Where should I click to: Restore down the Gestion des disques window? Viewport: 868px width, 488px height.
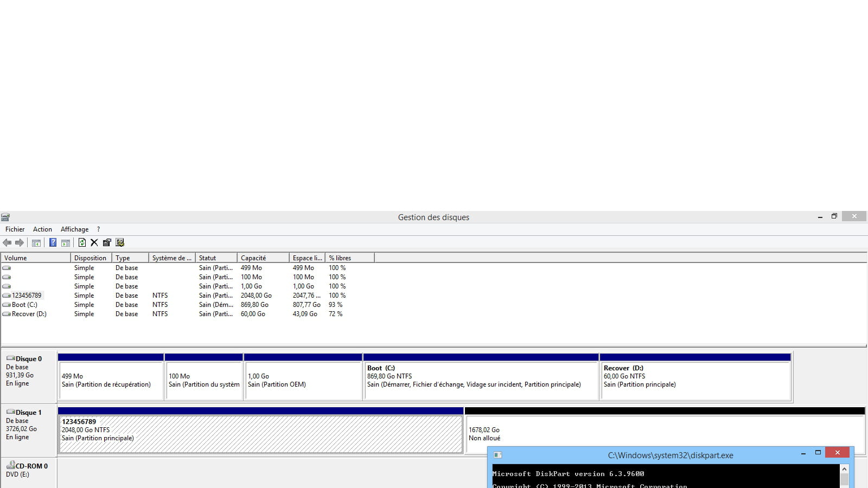tap(834, 216)
